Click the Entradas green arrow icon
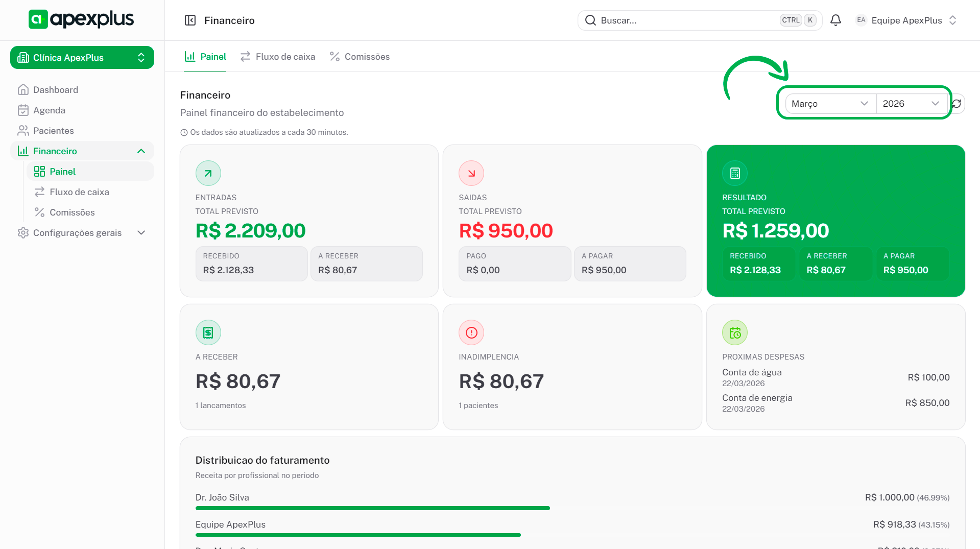The height and width of the screenshot is (549, 980). tap(208, 174)
